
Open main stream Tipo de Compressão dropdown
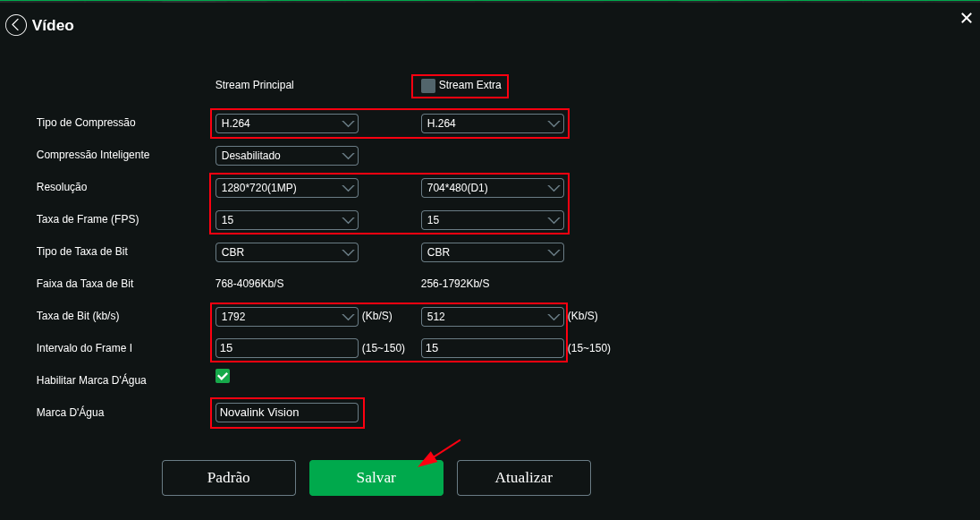(x=286, y=124)
